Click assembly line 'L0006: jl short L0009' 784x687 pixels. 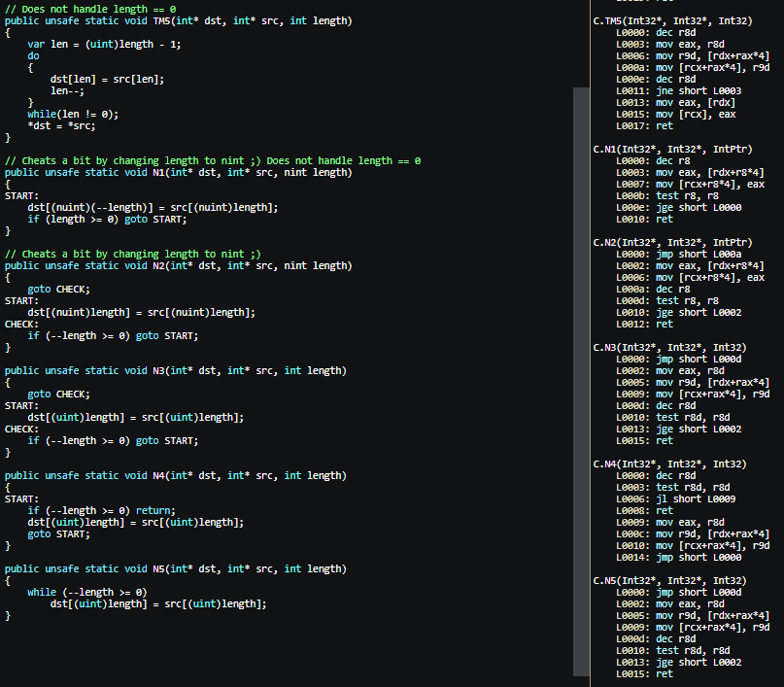tap(675, 499)
